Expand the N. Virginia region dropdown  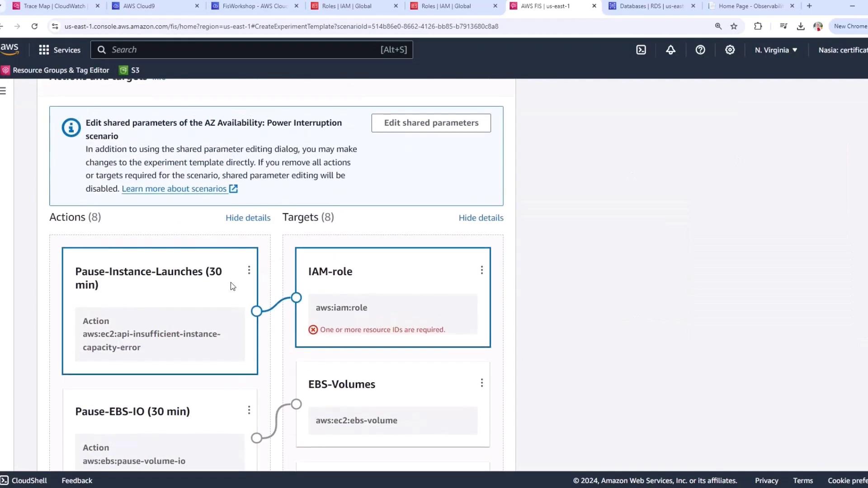point(776,50)
